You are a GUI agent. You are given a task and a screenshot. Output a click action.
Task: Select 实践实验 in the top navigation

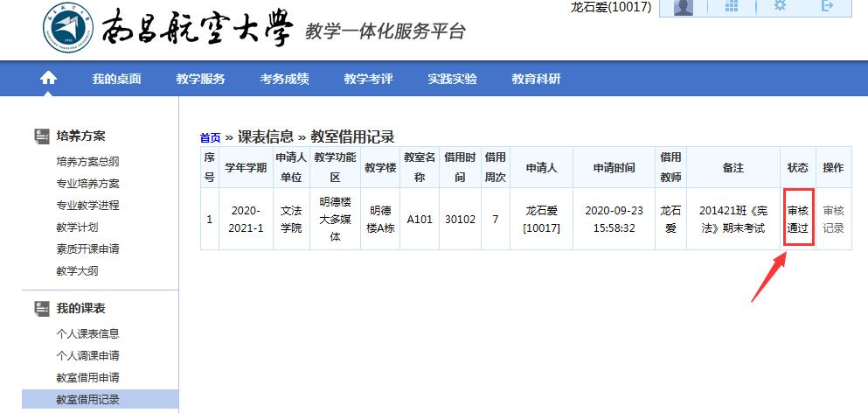click(452, 79)
